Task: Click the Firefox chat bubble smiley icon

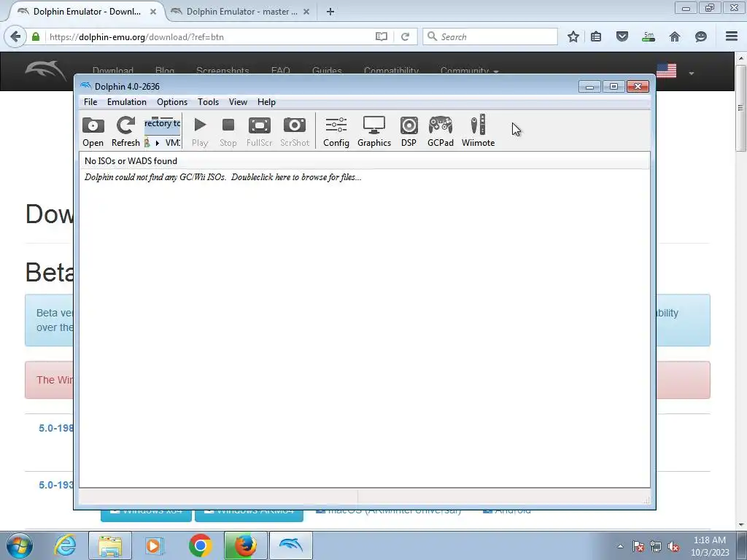Action: (x=701, y=36)
